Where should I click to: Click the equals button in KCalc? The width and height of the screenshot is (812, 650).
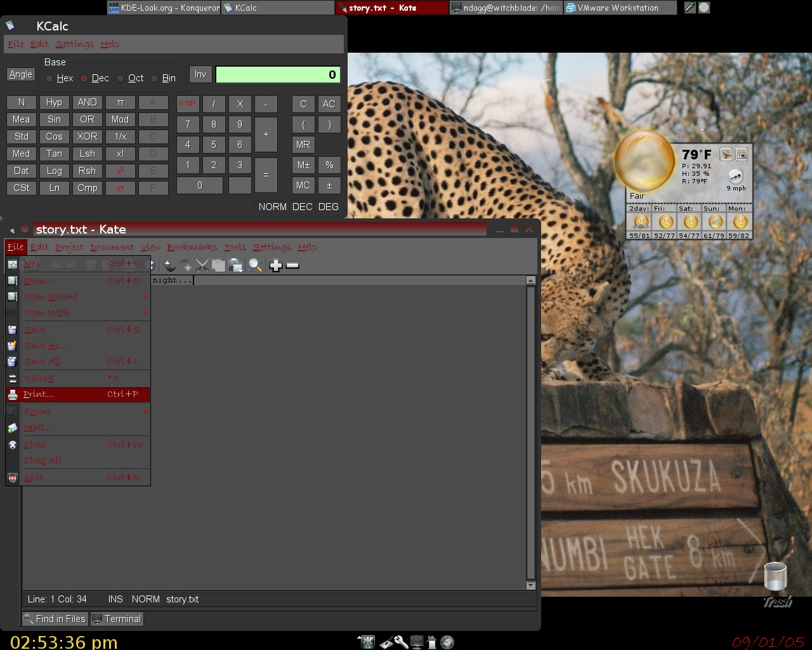click(x=266, y=175)
